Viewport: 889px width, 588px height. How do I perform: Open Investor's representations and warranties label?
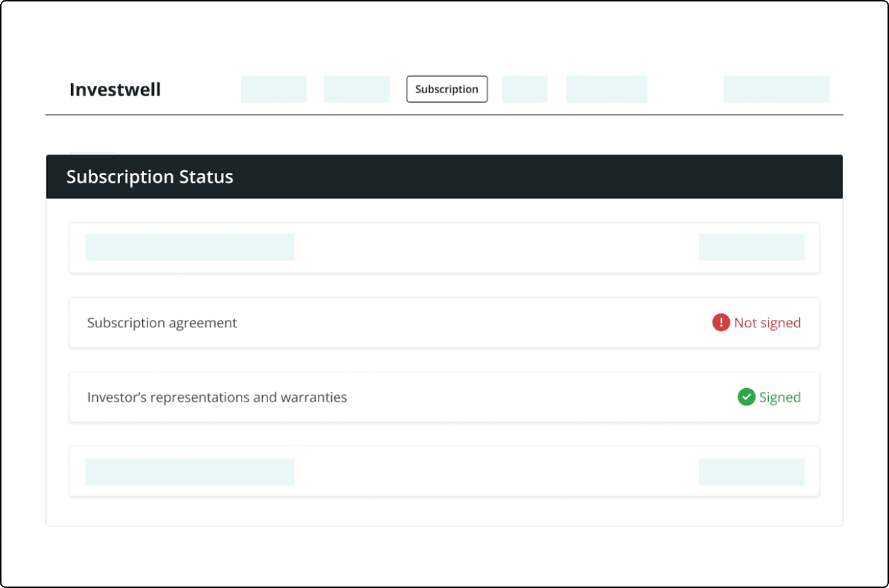tap(217, 397)
